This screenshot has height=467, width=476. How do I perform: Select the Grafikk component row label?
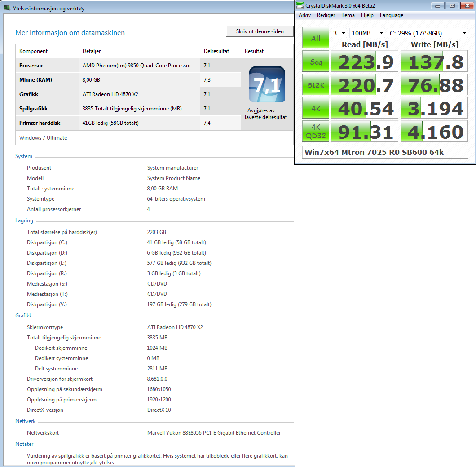[29, 94]
